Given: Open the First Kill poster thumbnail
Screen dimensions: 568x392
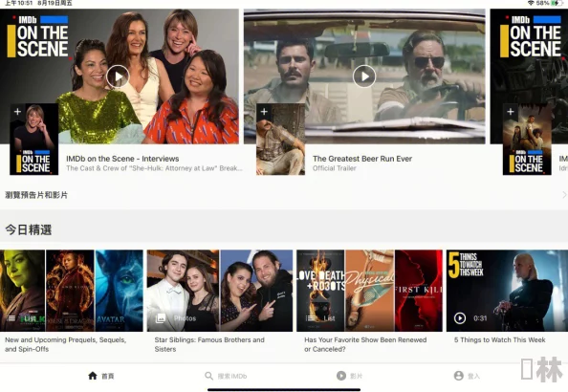Looking at the screenshot, I should point(419,291).
